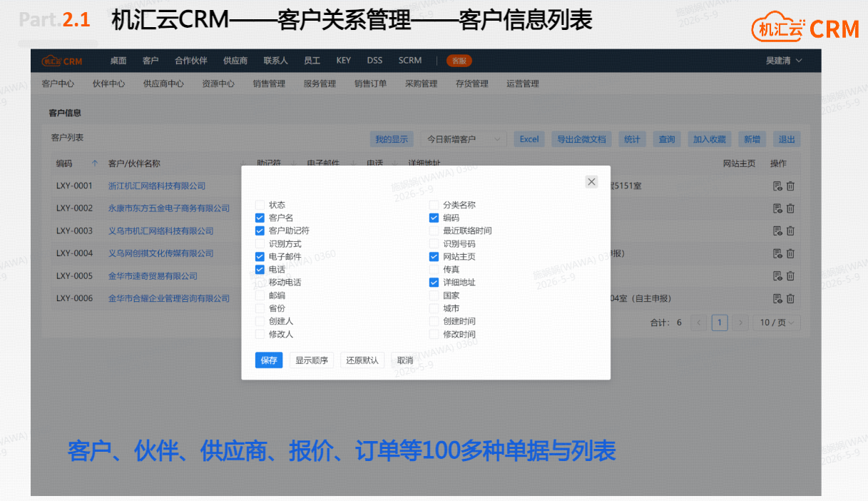Enable the 最近联络时间 checkbox
The height and width of the screenshot is (501, 868).
(x=434, y=231)
